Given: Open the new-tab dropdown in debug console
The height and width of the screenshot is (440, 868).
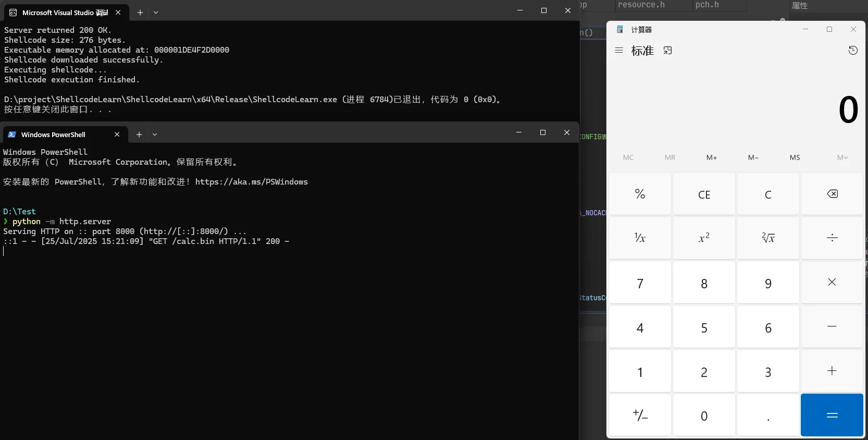Looking at the screenshot, I should [x=156, y=13].
